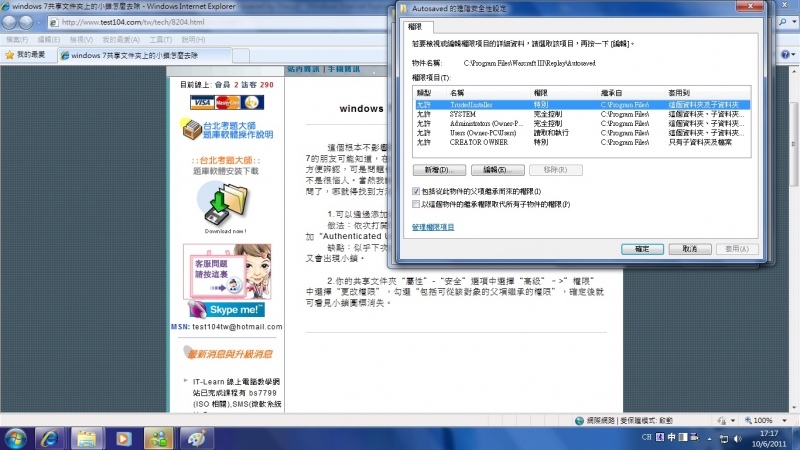800x450 pixels.
Task: Select the Users (Owner-PC\Users) permission row
Action: tap(582, 133)
